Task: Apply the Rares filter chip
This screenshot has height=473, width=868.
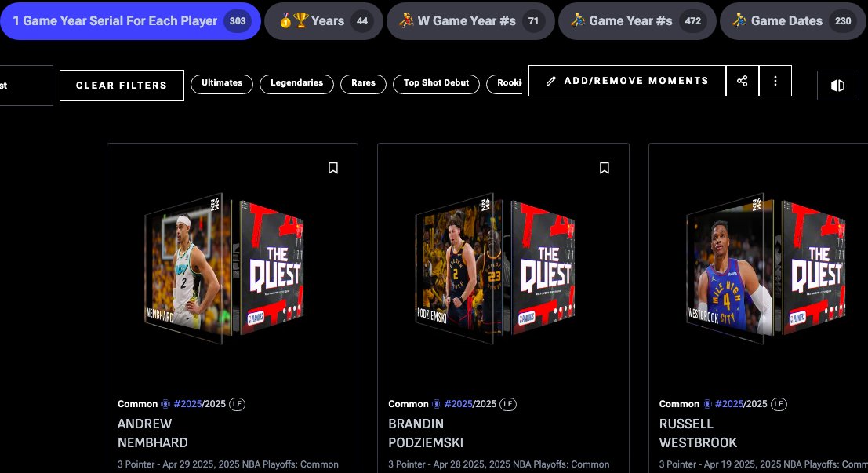Action: (x=363, y=84)
